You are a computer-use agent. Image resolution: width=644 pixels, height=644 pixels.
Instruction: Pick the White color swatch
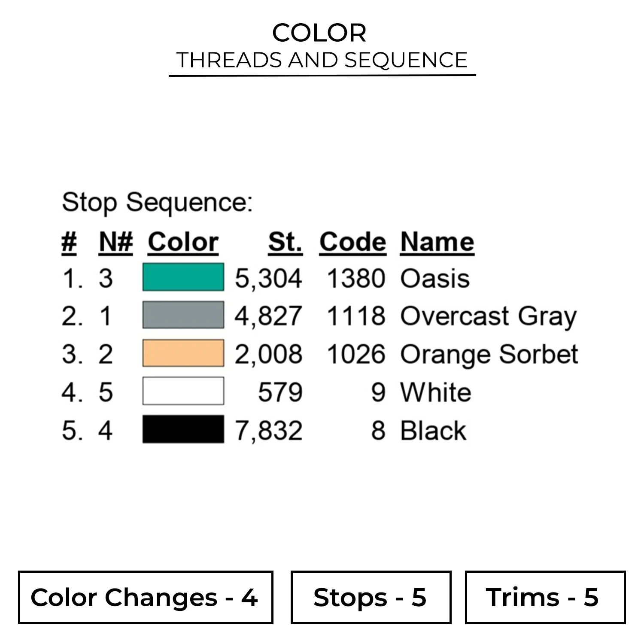click(x=183, y=391)
